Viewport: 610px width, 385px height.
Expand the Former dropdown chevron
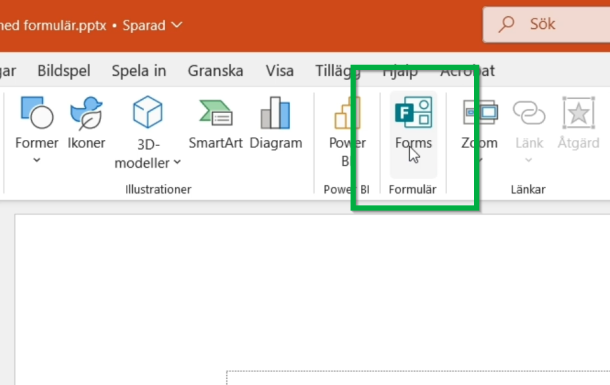coord(37,160)
